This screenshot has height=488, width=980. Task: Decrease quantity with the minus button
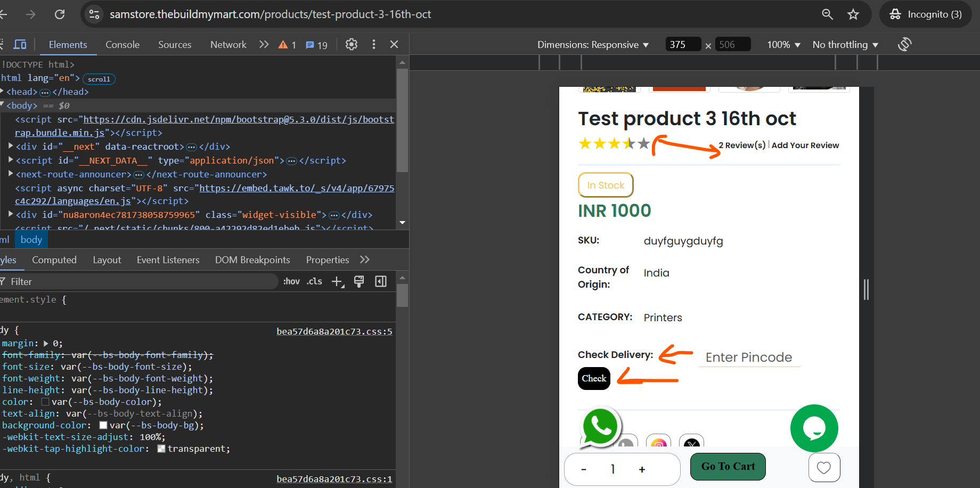click(584, 469)
